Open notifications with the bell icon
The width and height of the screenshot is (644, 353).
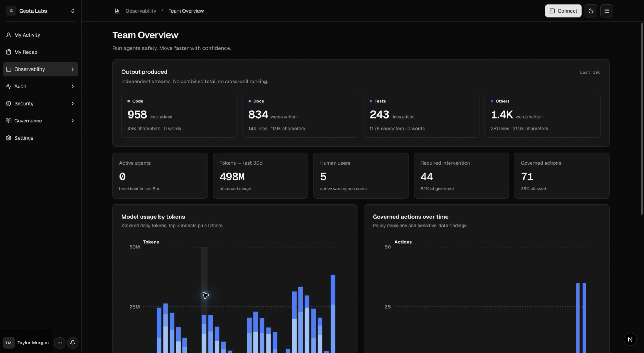pos(73,343)
